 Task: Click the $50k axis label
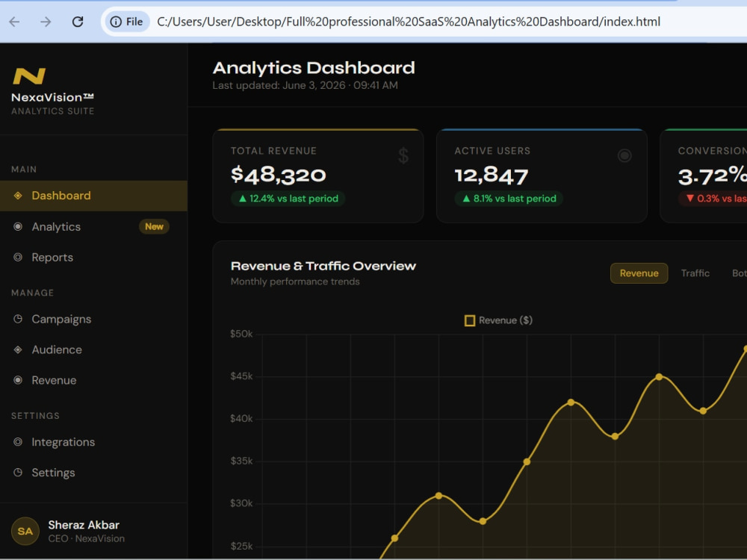[241, 334]
